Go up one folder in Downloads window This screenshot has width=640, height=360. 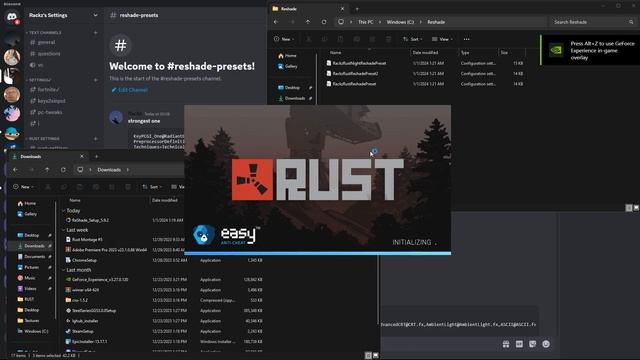[47, 170]
